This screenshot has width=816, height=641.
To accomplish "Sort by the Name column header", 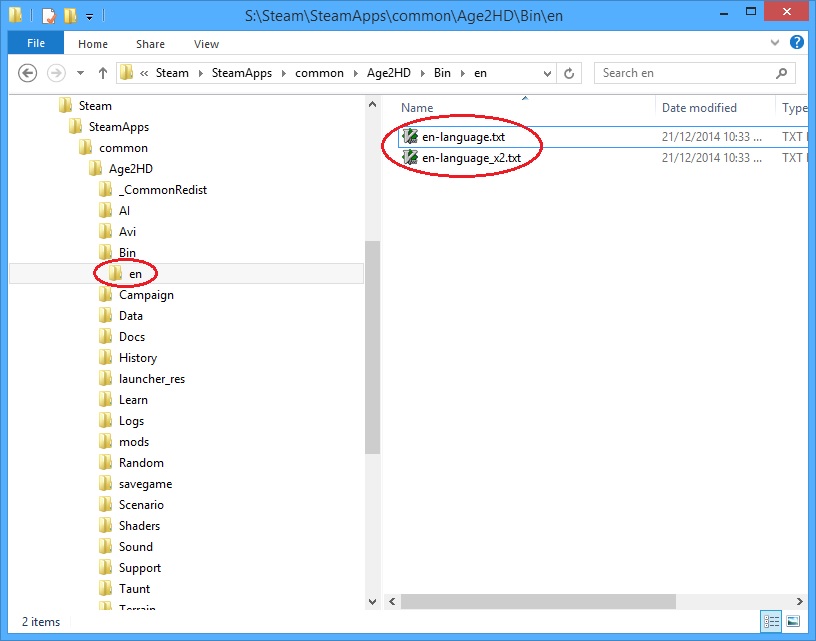I will (x=417, y=108).
